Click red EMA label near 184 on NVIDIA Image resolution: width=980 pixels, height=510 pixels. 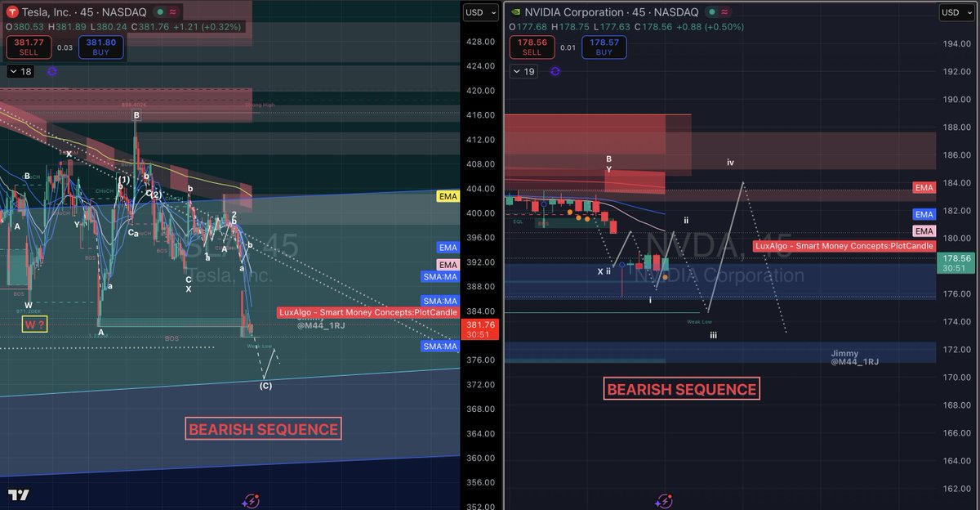point(924,188)
